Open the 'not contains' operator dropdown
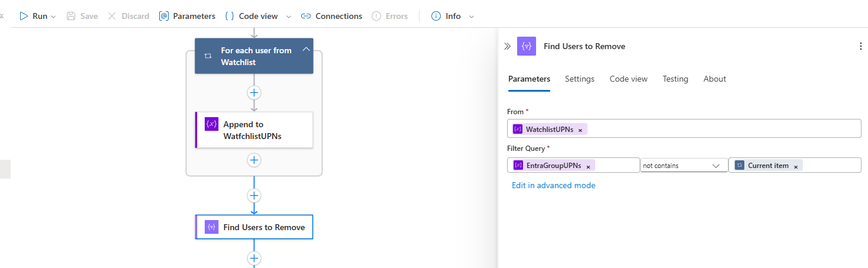Image resolution: width=868 pixels, height=268 pixels. point(684,166)
